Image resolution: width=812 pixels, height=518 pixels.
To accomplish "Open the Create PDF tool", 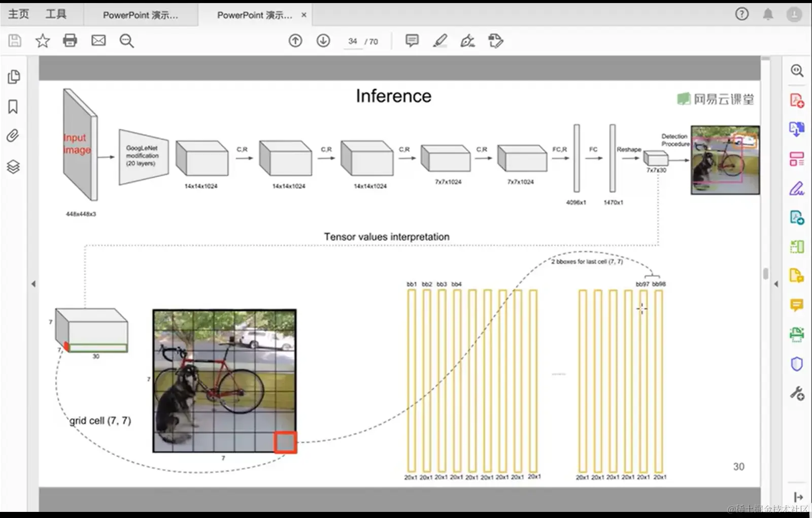I will (797, 100).
